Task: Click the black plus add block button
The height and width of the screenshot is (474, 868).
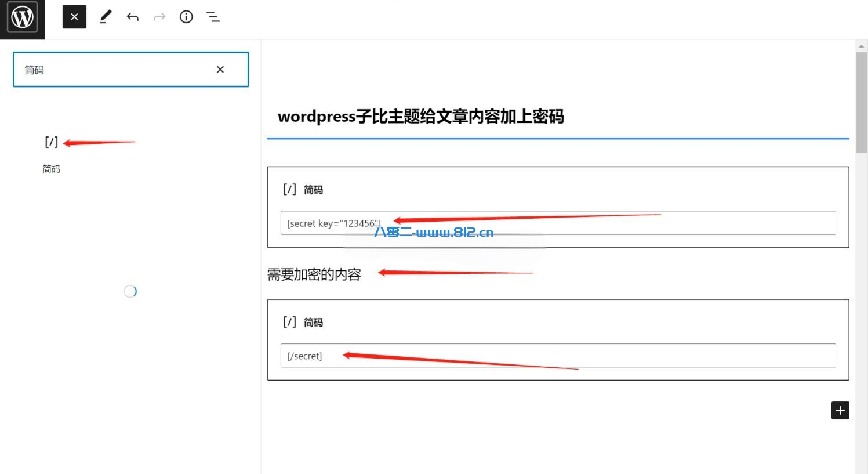Action: click(840, 410)
